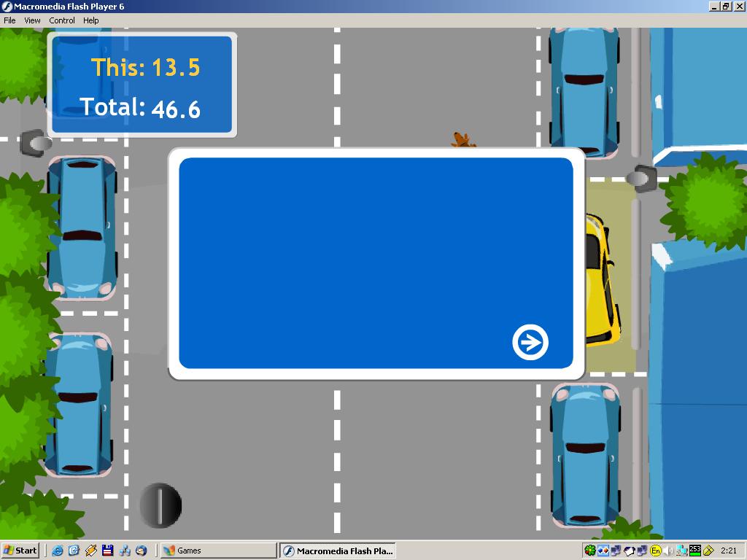
Task: Click the 'Total: 46.6' score text
Action: point(139,108)
